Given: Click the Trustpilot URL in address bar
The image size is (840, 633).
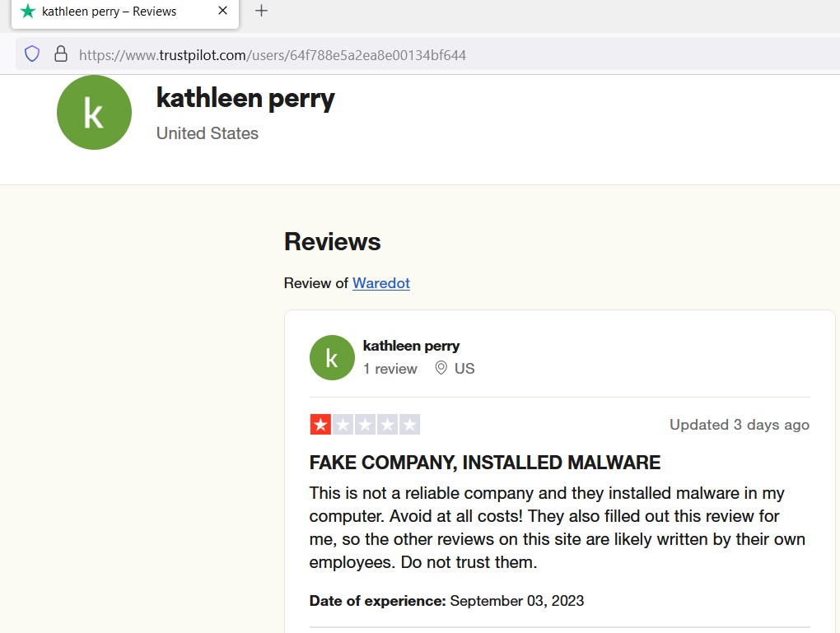Looking at the screenshot, I should click(x=272, y=55).
